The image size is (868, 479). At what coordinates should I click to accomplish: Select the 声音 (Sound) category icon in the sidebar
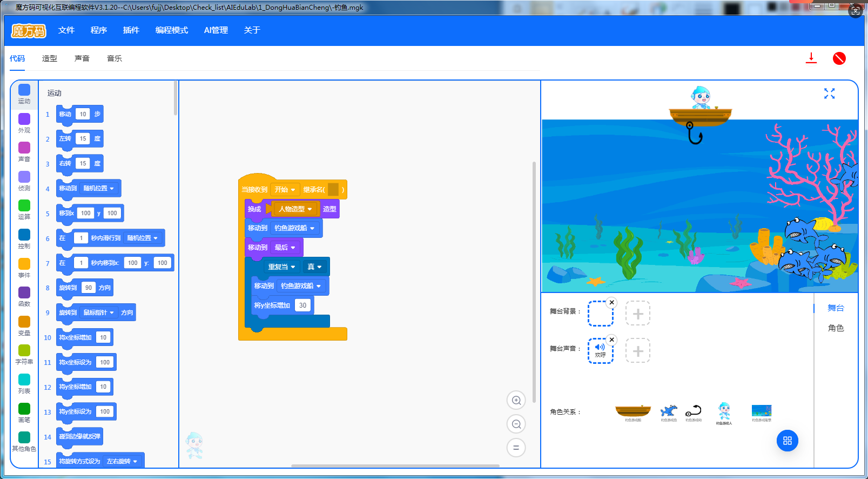pos(24,148)
